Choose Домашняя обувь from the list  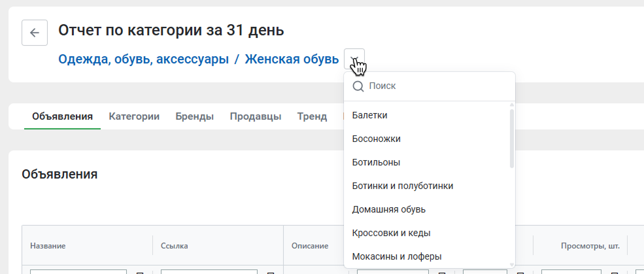(389, 209)
